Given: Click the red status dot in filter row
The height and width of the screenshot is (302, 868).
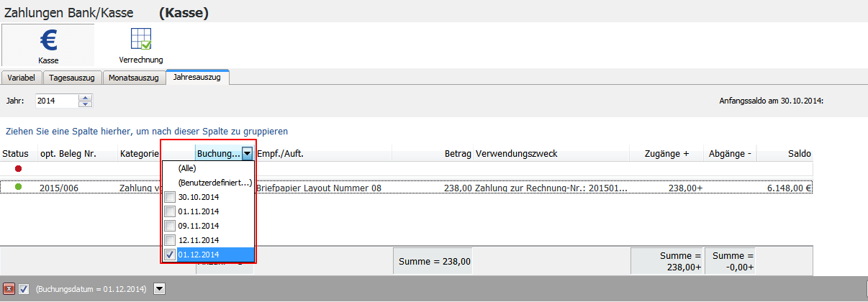Looking at the screenshot, I should 18,168.
